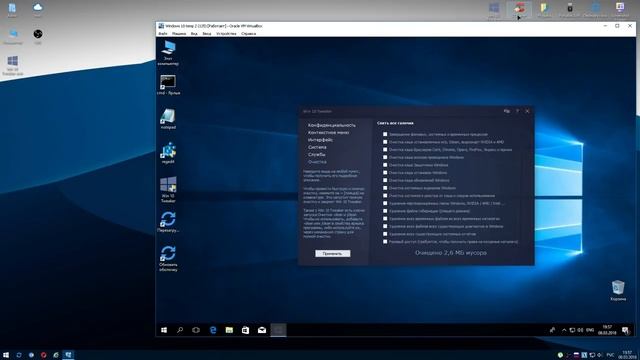This screenshot has width=640, height=360.
Task: Open the VM notification center icon
Action: (625, 330)
